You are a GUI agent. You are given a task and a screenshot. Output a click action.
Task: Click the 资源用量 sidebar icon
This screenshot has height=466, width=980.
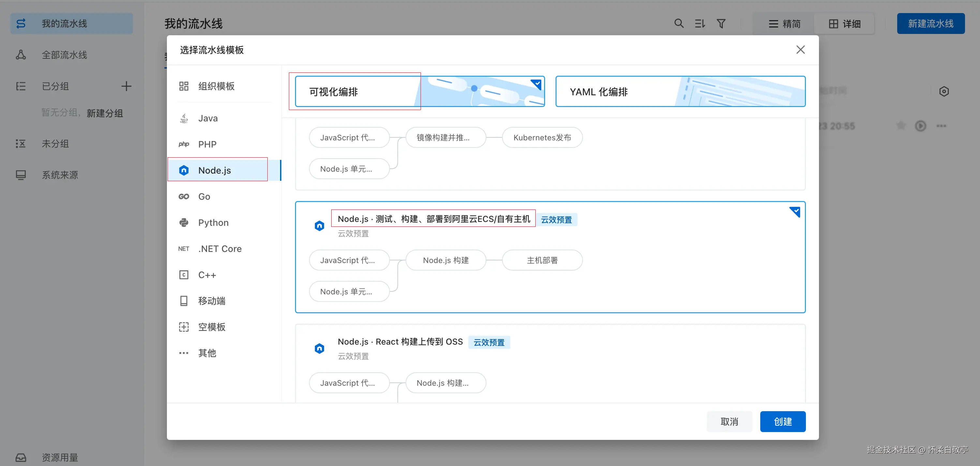(x=21, y=457)
